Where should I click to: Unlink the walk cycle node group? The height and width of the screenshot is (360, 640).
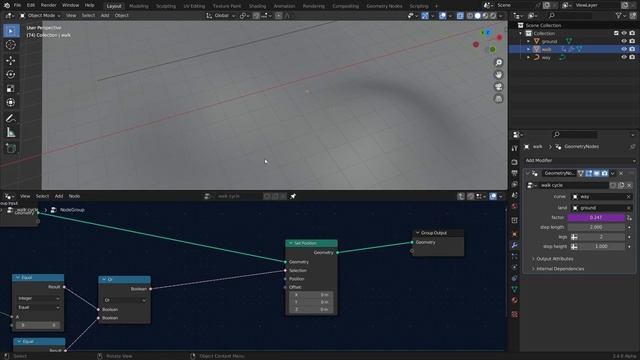(629, 185)
